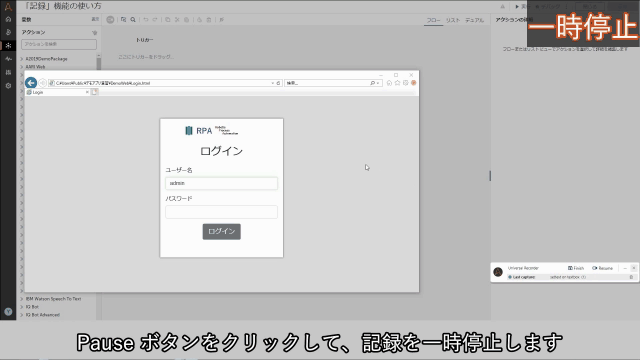Click into the empty パスワード field
Viewport: 640px width, 360px height.
pyautogui.click(x=222, y=212)
